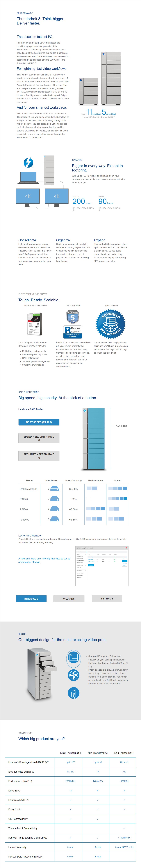
Task: Select Security > Speed (RAID 6) mode
Action: [39, 456]
